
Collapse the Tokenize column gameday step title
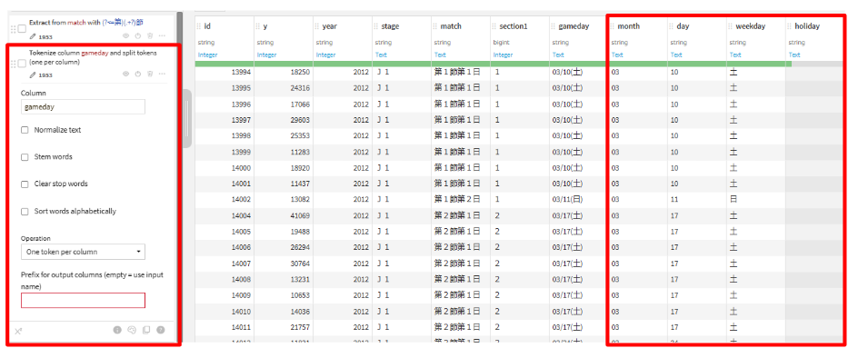point(93,57)
